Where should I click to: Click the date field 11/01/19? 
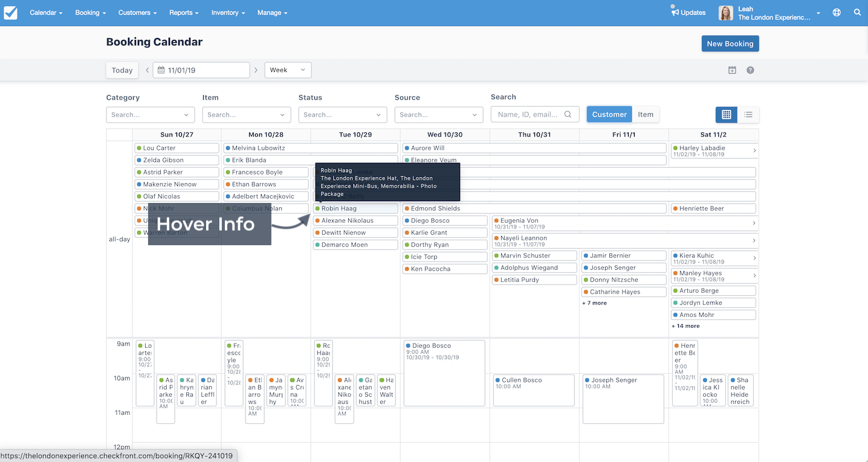point(201,70)
